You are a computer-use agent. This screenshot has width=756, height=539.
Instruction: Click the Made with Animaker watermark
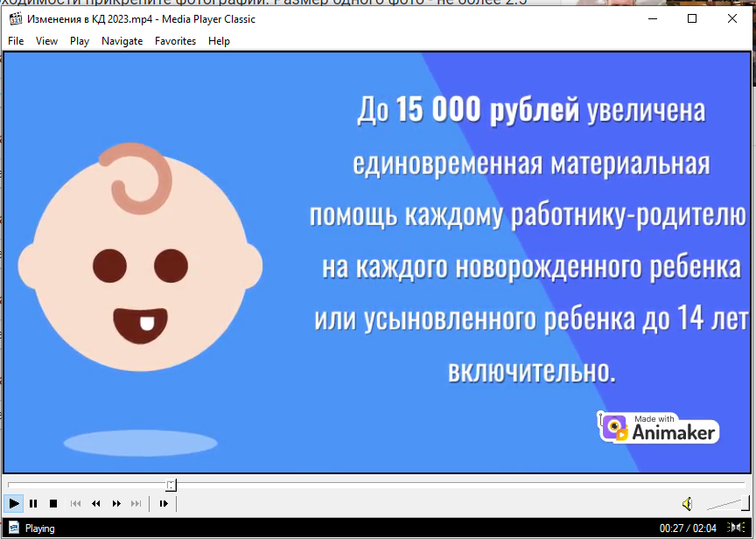click(x=659, y=428)
